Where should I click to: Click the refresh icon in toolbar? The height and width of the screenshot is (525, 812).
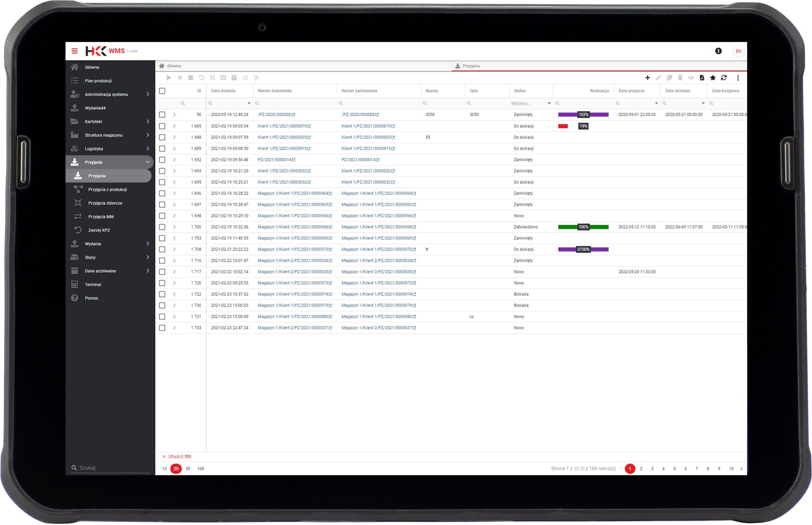coord(723,78)
